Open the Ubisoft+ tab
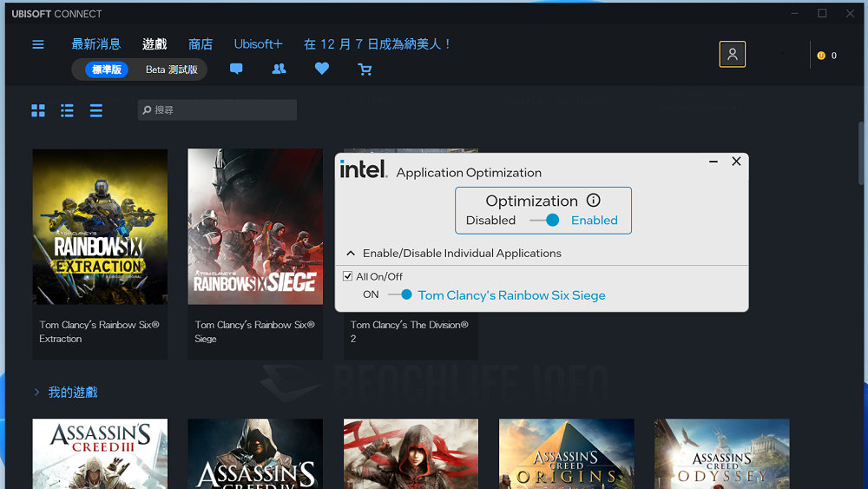Image resolution: width=868 pixels, height=489 pixels. tap(258, 43)
